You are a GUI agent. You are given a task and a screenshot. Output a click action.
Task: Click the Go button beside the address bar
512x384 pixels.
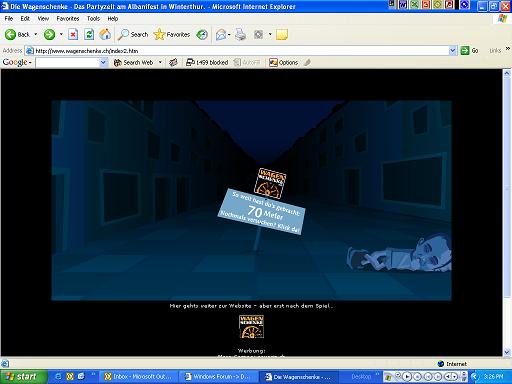click(x=469, y=51)
